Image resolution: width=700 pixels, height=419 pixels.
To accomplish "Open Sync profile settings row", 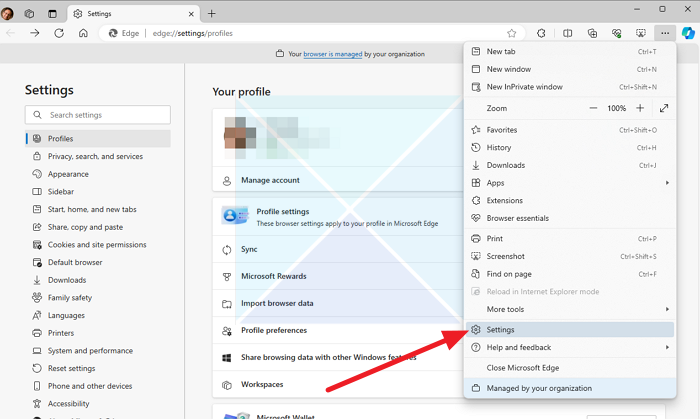I will pyautogui.click(x=338, y=249).
